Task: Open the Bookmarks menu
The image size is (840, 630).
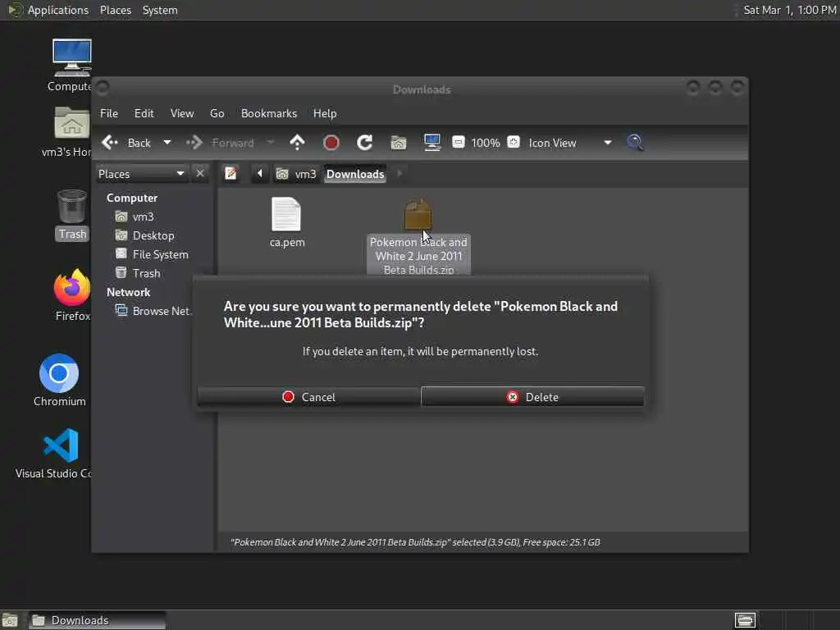Action: 269,113
